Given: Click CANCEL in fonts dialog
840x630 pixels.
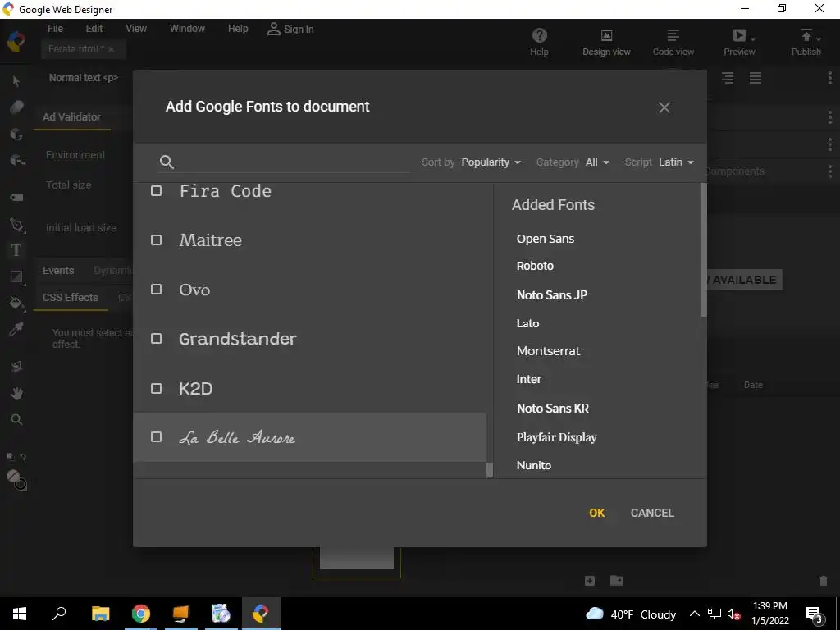Looking at the screenshot, I should [x=652, y=513].
